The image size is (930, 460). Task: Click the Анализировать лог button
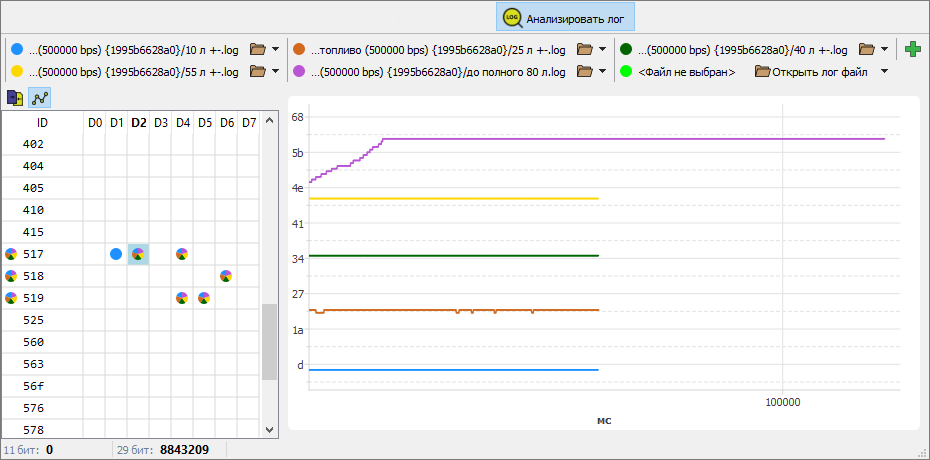point(566,17)
